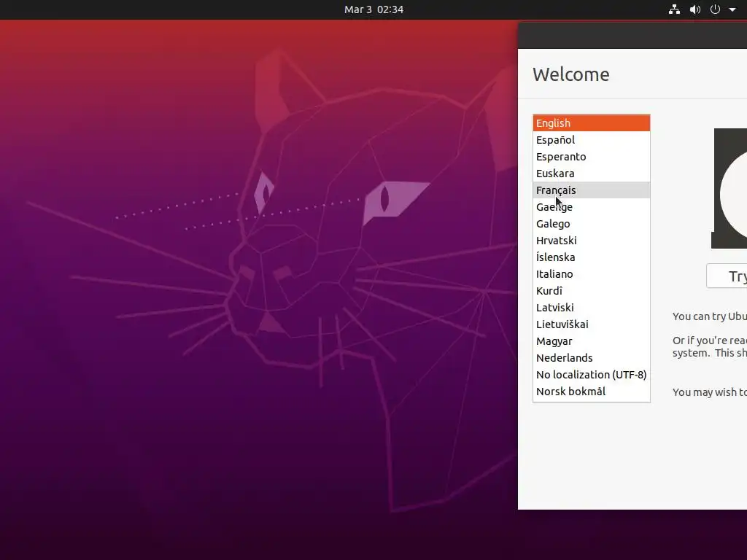This screenshot has width=747, height=560.
Task: Choose Magyar from the language list
Action: click(x=591, y=341)
